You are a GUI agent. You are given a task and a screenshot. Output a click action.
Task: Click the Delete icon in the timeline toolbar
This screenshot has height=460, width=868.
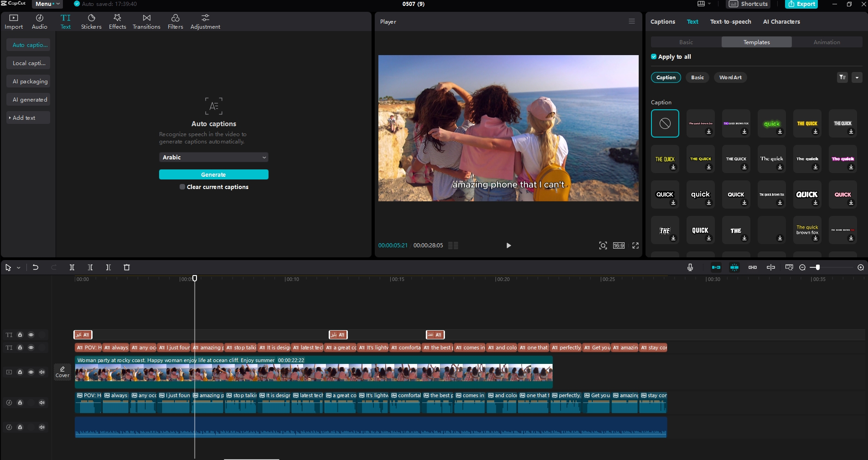[126, 267]
